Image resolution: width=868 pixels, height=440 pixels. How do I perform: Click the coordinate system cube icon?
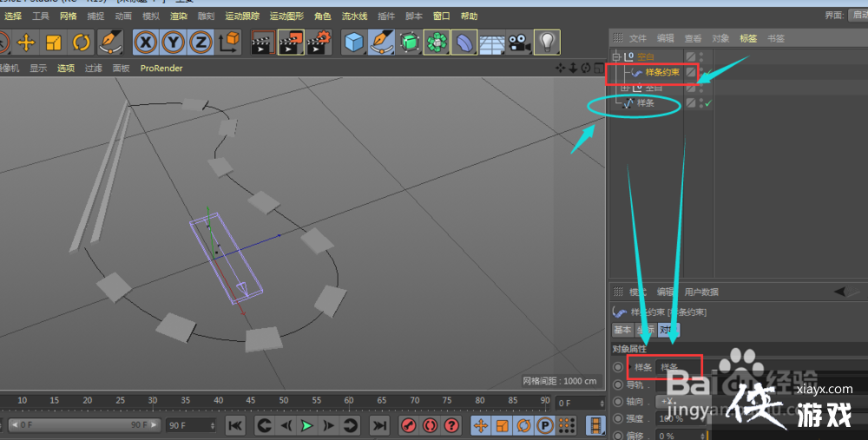228,42
